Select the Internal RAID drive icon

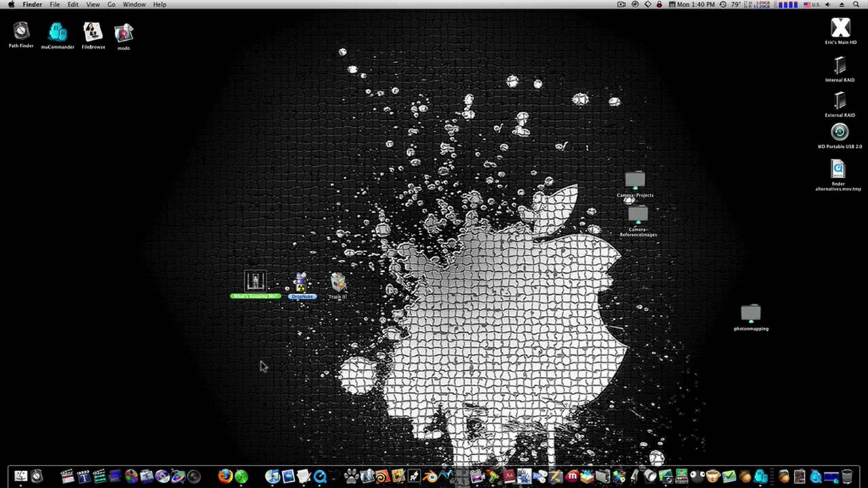coord(840,65)
